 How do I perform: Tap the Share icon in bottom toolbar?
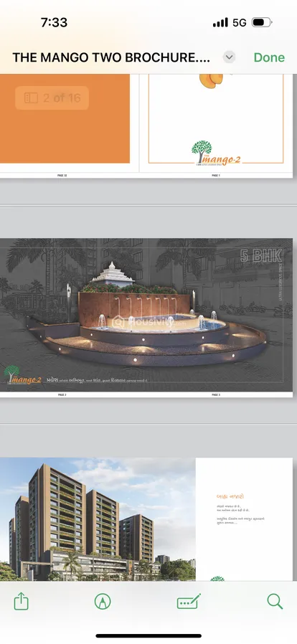22,602
